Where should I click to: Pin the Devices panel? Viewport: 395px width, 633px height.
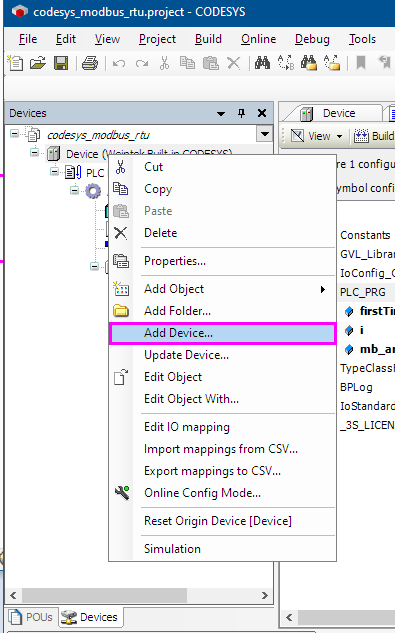point(242,113)
